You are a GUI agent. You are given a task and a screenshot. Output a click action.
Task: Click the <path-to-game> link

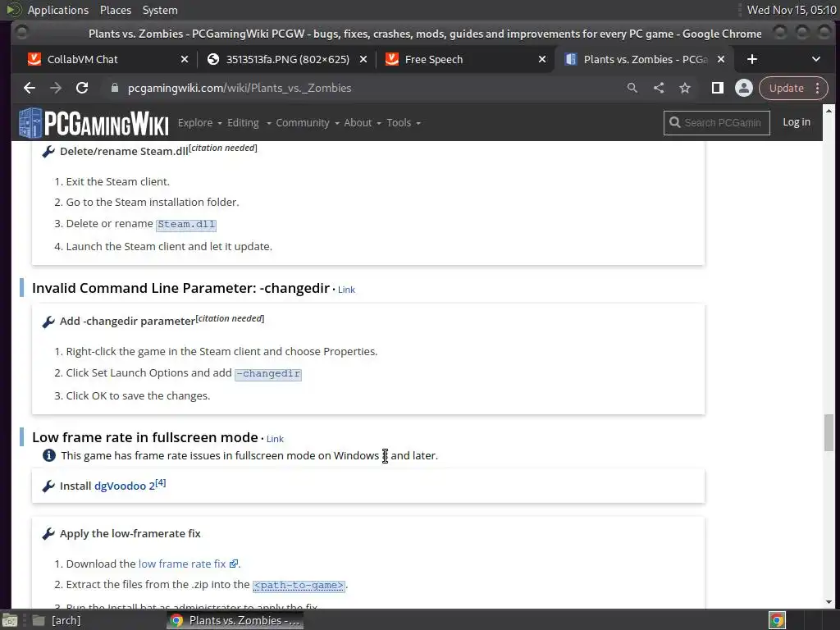[299, 585]
